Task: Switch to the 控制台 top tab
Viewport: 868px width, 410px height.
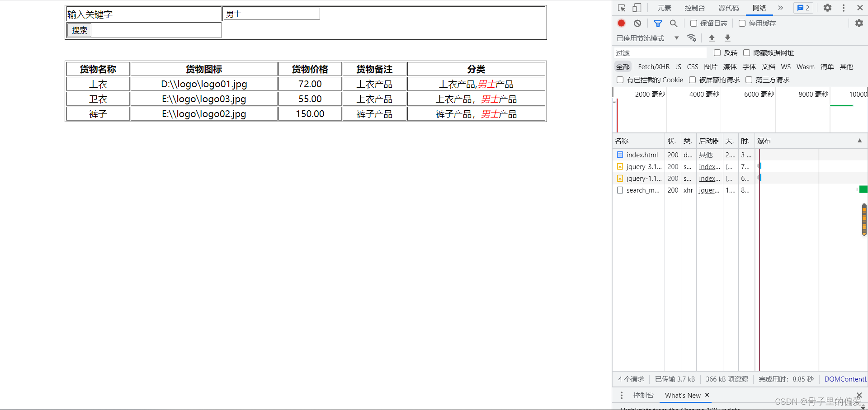Action: coord(694,8)
